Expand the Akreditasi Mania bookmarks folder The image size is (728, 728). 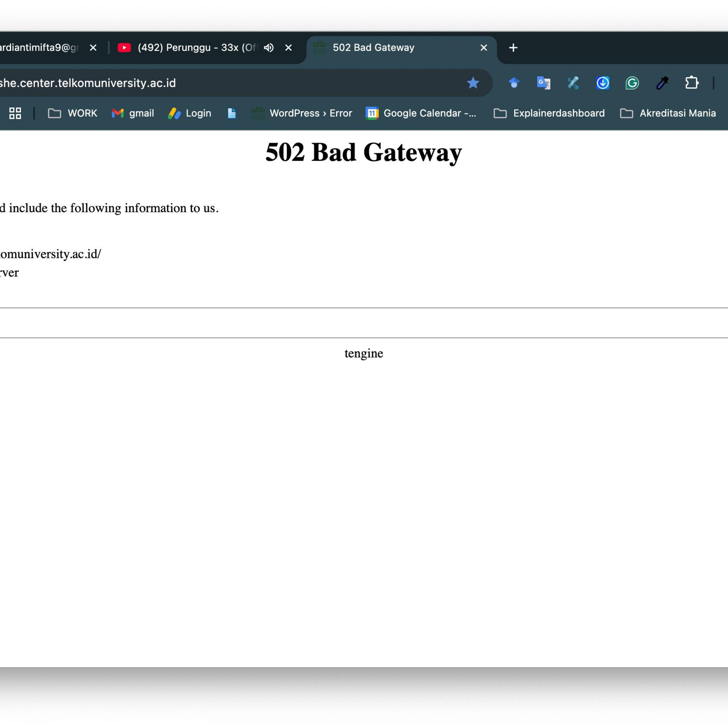[668, 113]
